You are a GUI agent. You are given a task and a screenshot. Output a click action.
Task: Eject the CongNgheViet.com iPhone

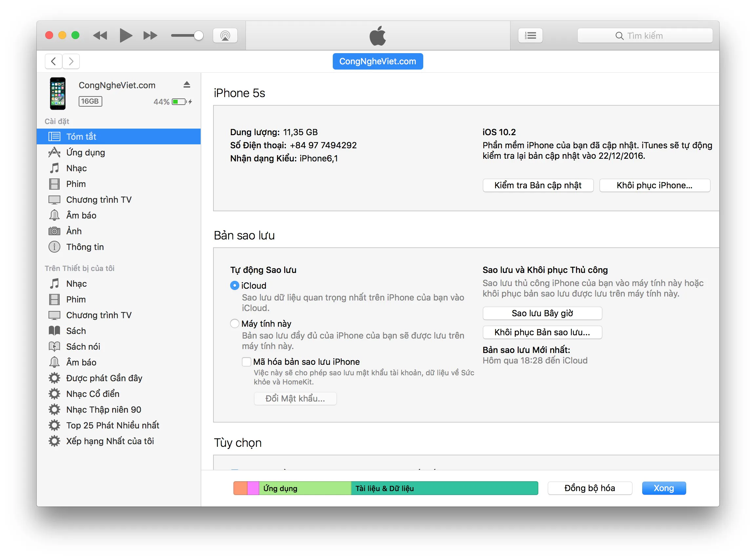pyautogui.click(x=187, y=85)
